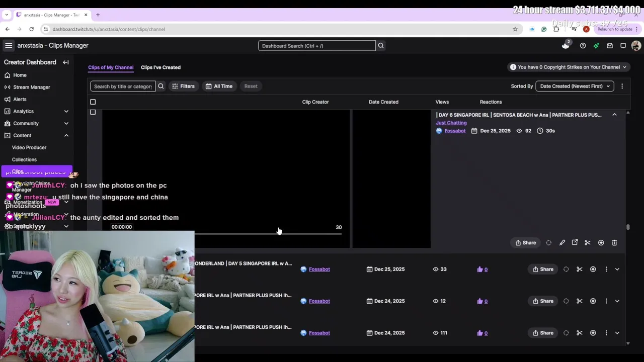Expand the 33-views clip row
644x362 pixels.
pyautogui.click(x=617, y=269)
